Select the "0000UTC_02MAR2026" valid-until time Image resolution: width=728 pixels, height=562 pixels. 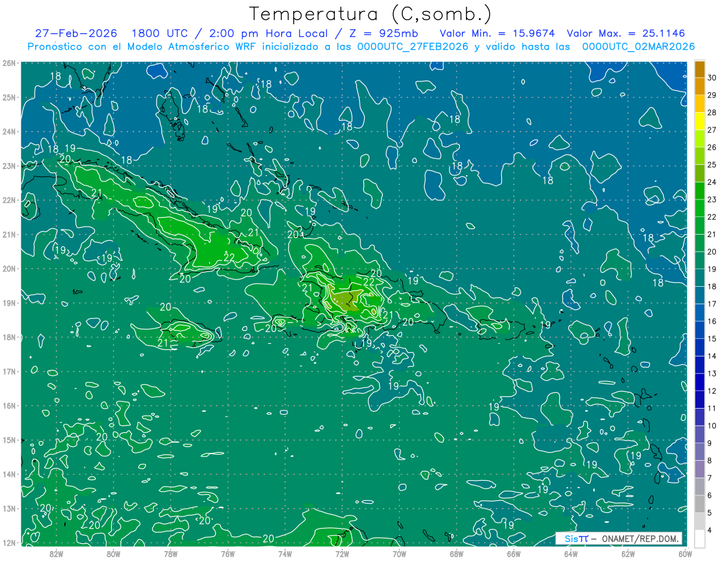638,47
